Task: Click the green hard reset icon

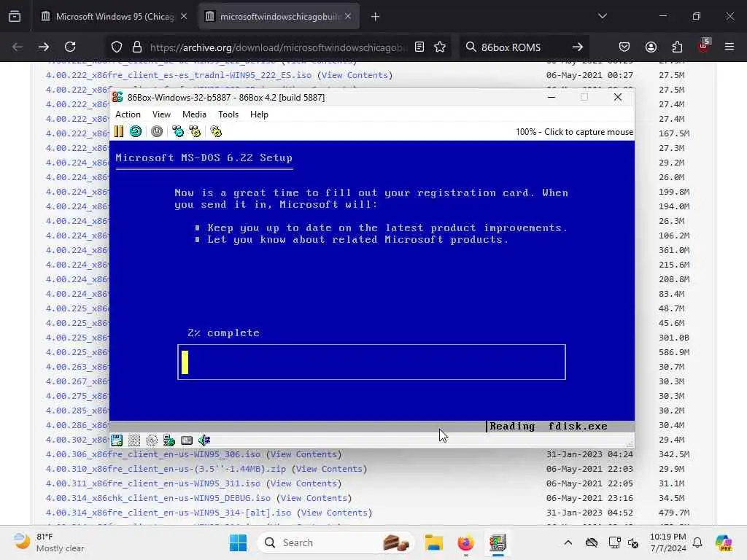Action: [136, 131]
